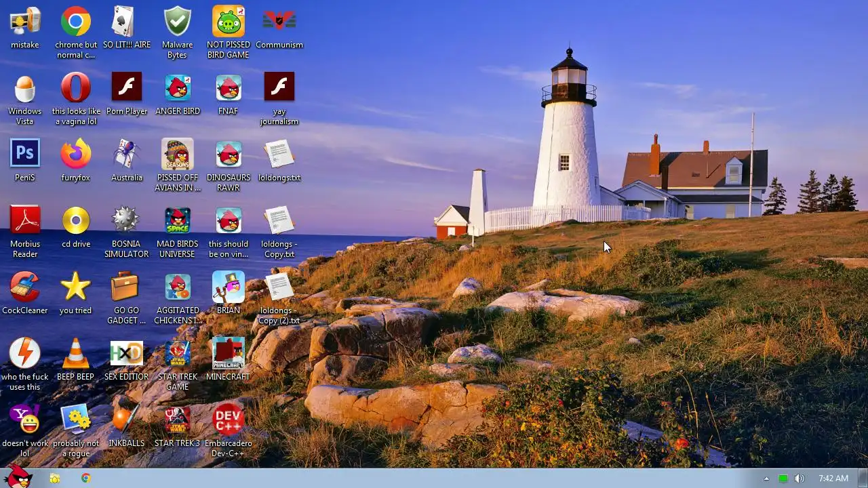Open the volume speaker tray icon
This screenshot has width=868, height=488.
point(800,479)
